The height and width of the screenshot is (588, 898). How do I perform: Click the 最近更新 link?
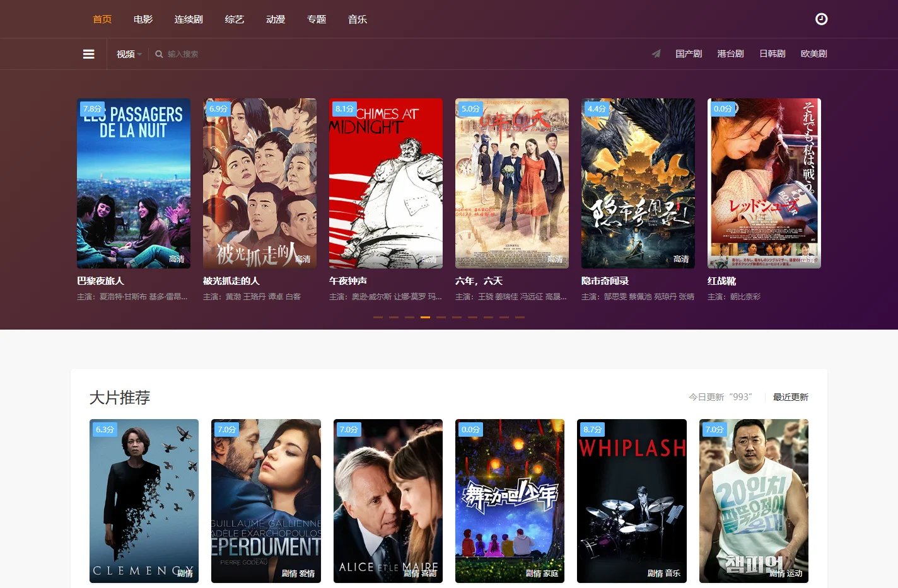coord(791,397)
